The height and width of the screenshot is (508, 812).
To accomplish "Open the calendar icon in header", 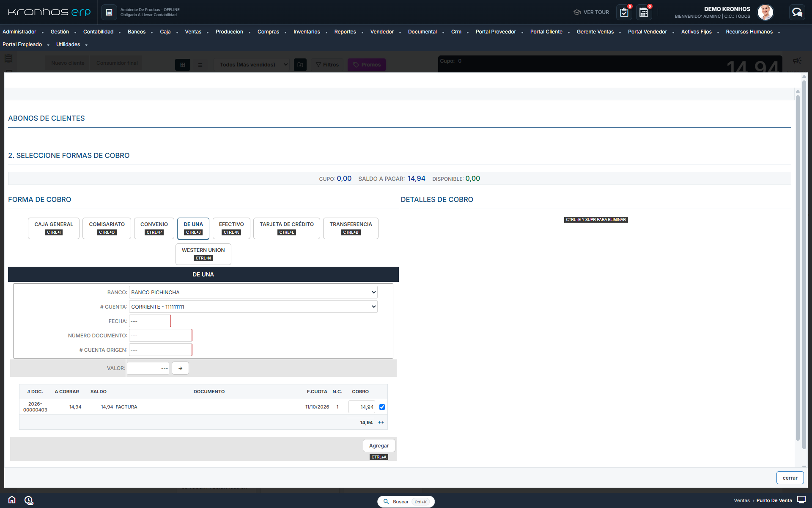I will click(x=644, y=12).
